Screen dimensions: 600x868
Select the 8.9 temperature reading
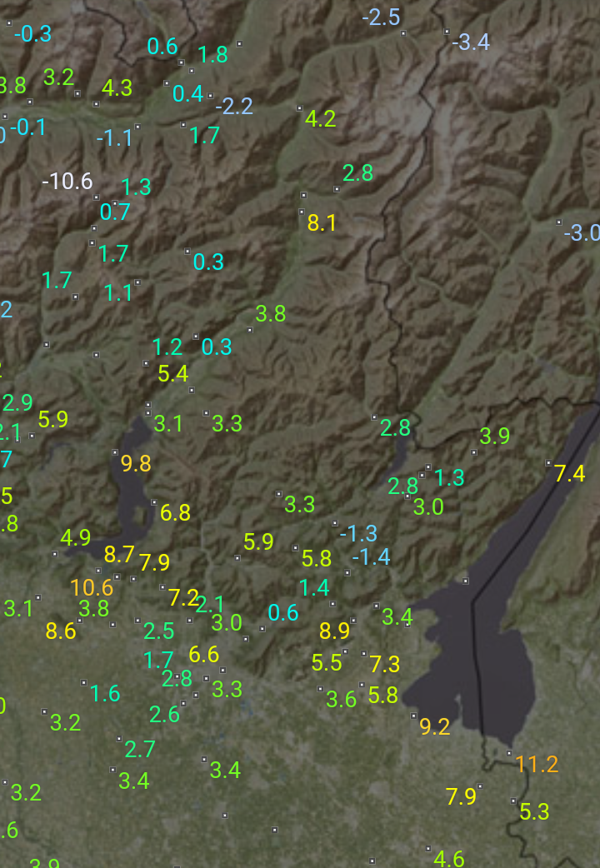(334, 631)
